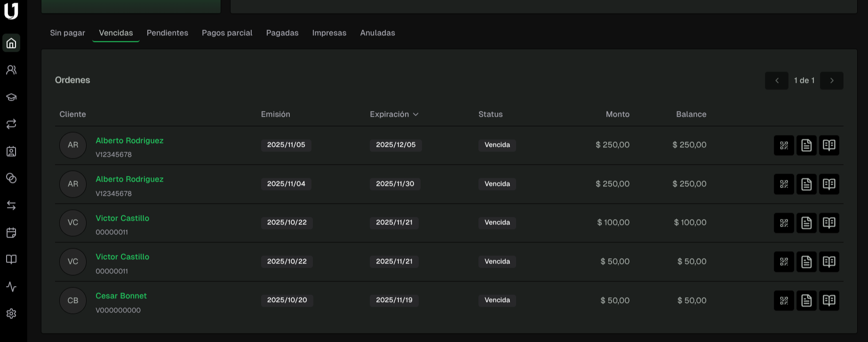Open book icon for Alberto Rodriguez 2025/12/05 order
Image resolution: width=868 pixels, height=342 pixels.
(x=829, y=145)
